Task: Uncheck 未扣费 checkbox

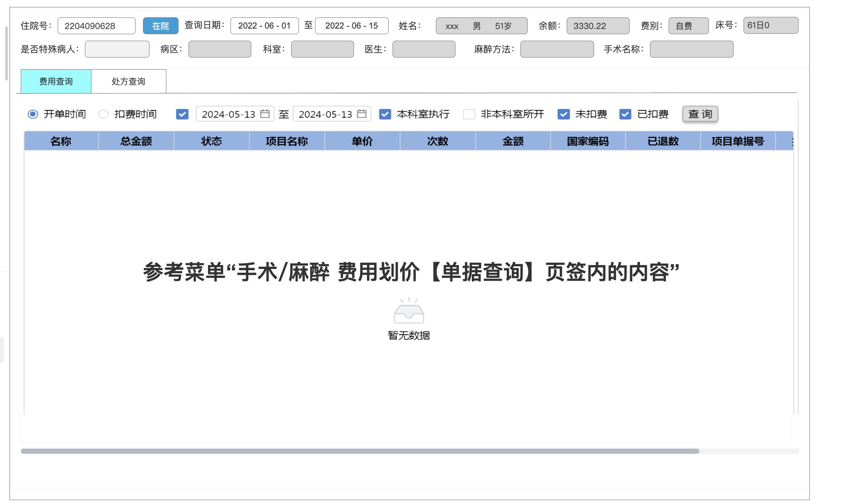Action: (563, 114)
